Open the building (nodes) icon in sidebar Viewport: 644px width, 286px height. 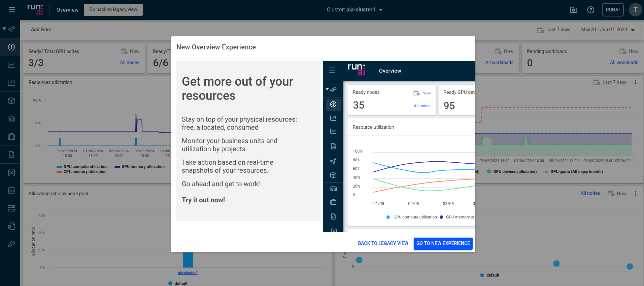click(x=11, y=119)
